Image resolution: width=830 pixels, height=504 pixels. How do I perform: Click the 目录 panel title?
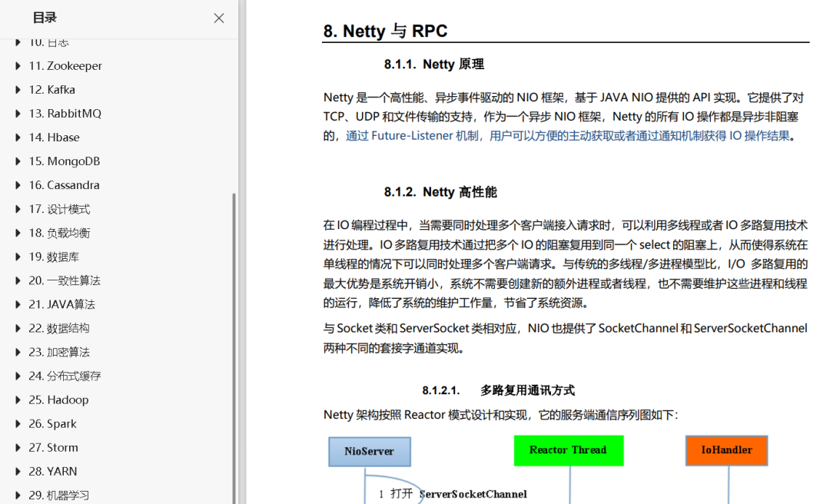pyautogui.click(x=45, y=17)
